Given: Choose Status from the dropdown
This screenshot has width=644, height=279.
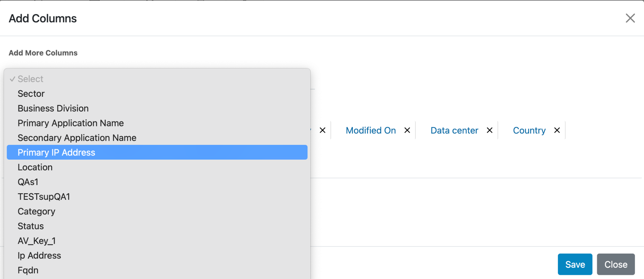Looking at the screenshot, I should [31, 226].
